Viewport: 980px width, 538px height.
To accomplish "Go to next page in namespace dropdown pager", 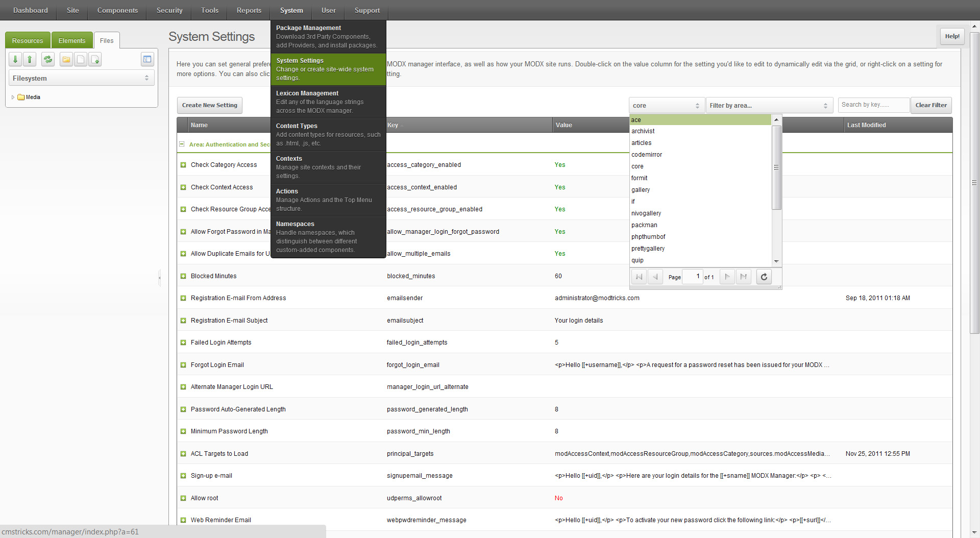I will (x=727, y=277).
